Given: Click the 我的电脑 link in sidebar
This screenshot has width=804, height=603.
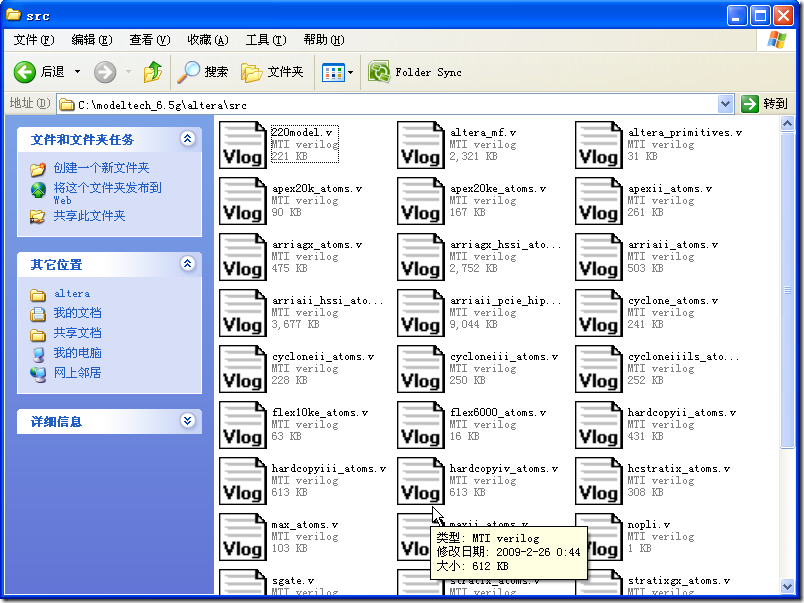Looking at the screenshot, I should (x=77, y=353).
